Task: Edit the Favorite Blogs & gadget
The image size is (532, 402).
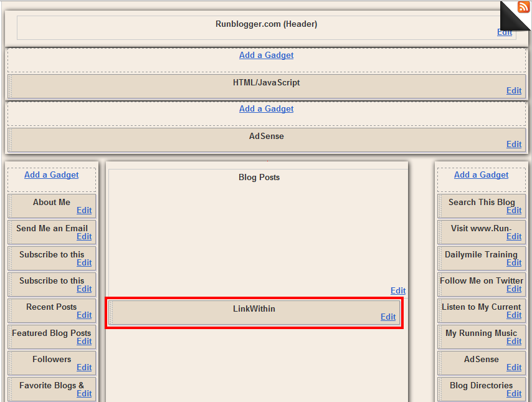Action: (84, 393)
